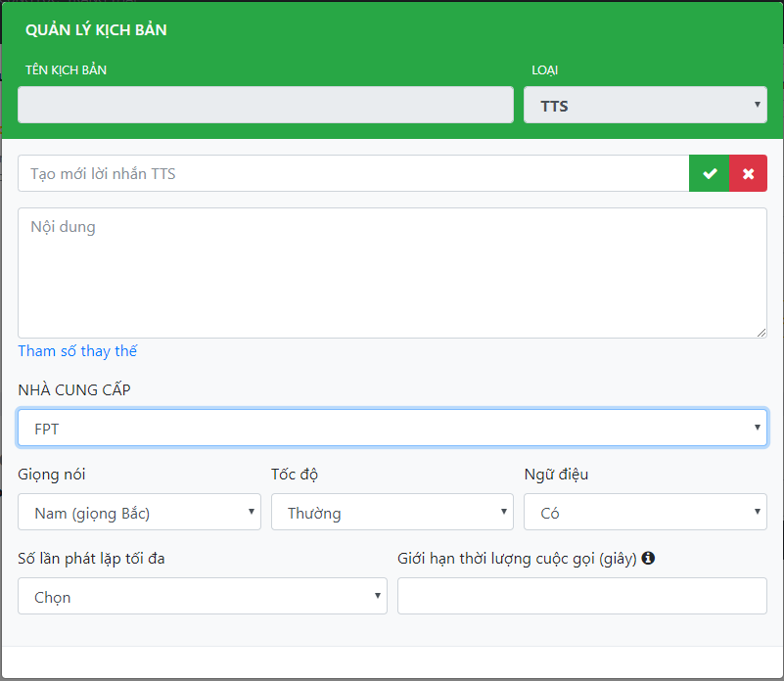784x681 pixels.
Task: Click the resize handle of Nội dung textarea
Action: [761, 333]
